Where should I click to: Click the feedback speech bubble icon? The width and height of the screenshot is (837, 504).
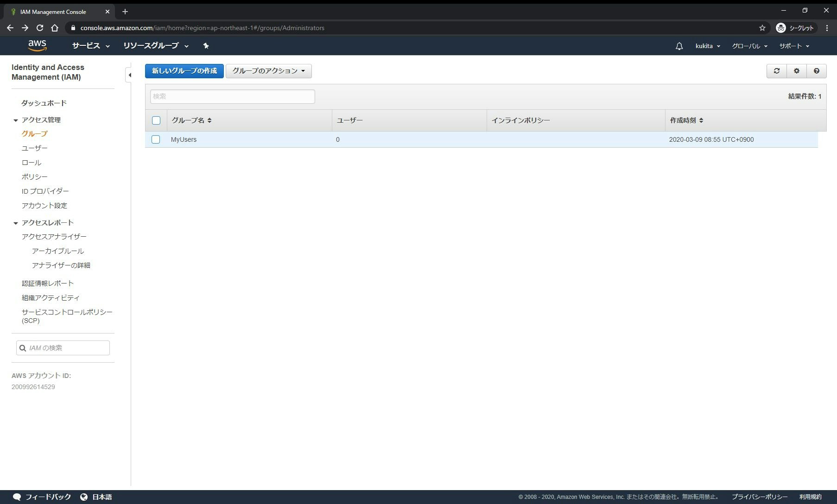(17, 497)
